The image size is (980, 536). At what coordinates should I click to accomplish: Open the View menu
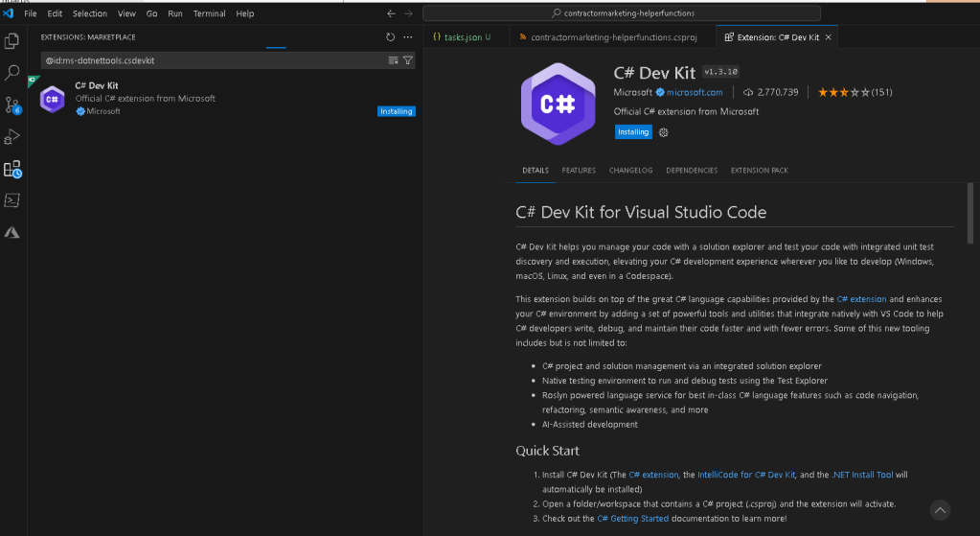(126, 13)
